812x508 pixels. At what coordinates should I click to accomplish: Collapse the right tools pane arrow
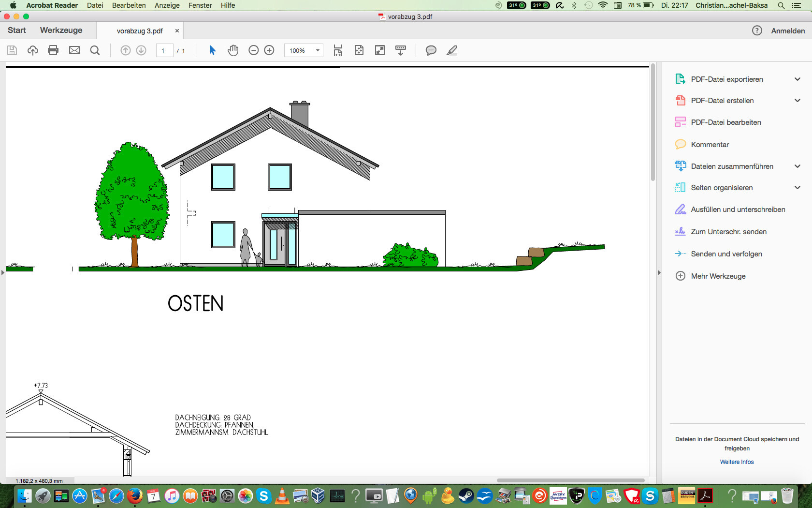point(659,273)
